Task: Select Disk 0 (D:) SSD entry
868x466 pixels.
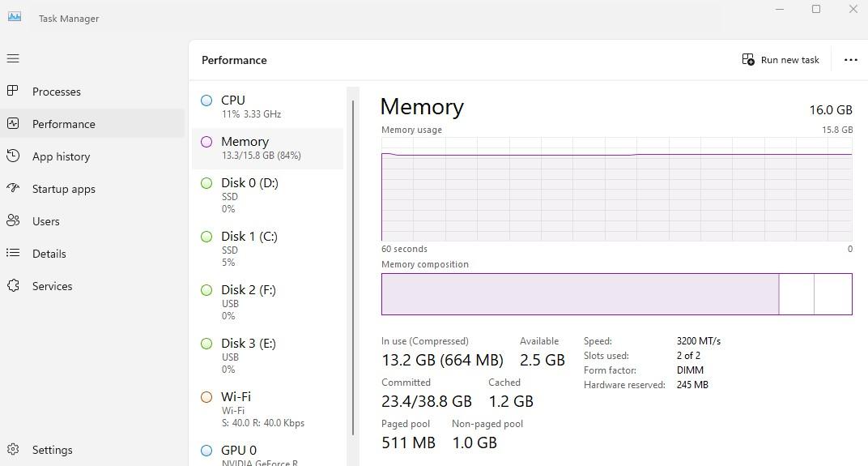Action: [x=267, y=195]
